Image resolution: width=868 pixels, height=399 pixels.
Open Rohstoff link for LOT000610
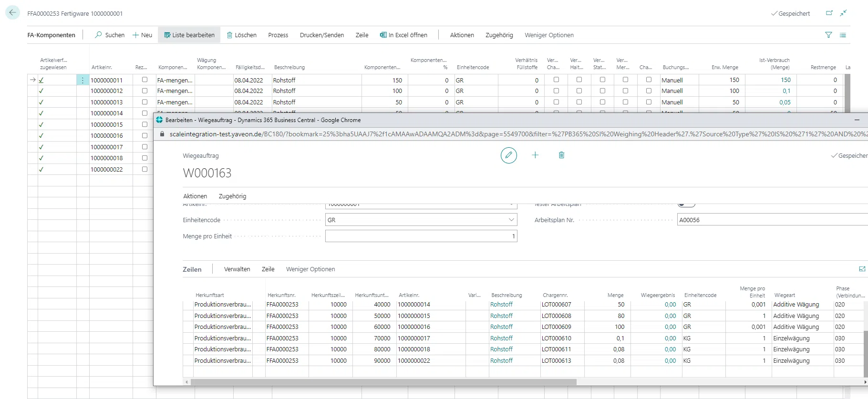(501, 338)
